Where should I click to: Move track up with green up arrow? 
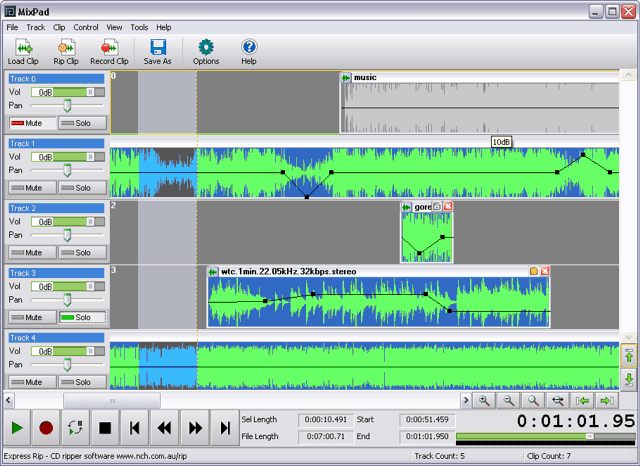pos(629,356)
